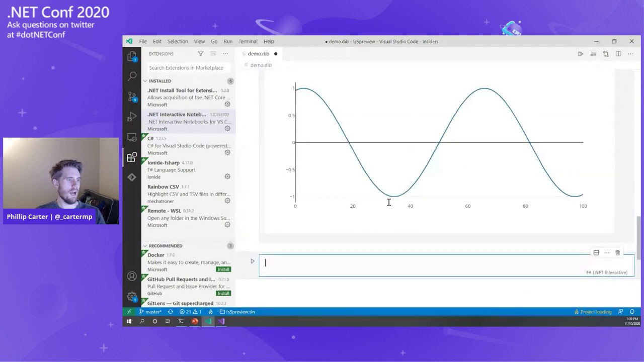Open the Source Control view
Screen dimensions: 644x362
click(x=132, y=97)
